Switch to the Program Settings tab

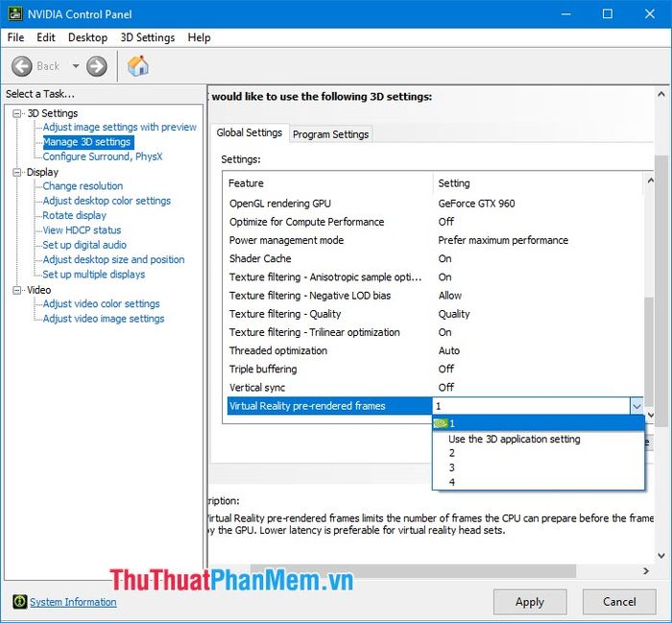click(330, 134)
